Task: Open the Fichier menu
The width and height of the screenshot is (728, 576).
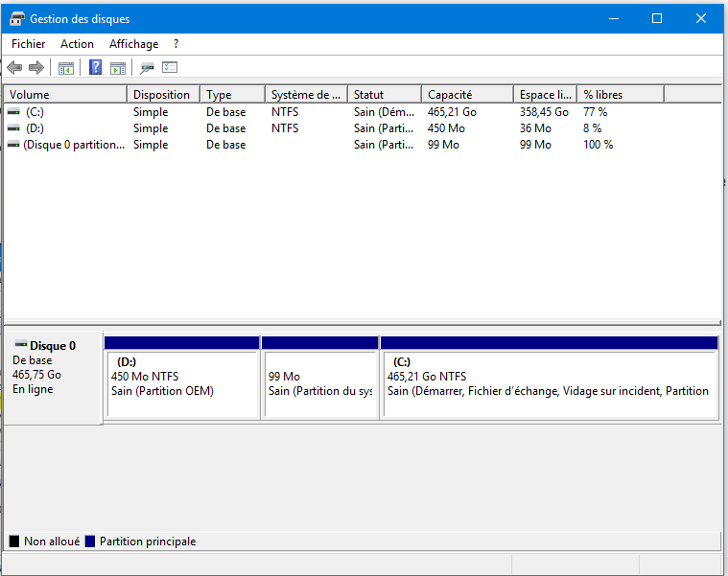Action: point(29,44)
